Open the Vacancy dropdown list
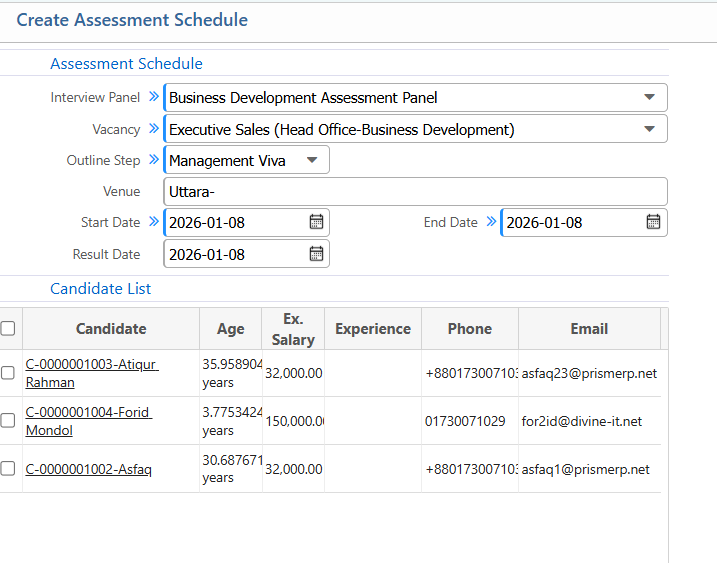Screen dimensions: 717x563 coord(649,129)
